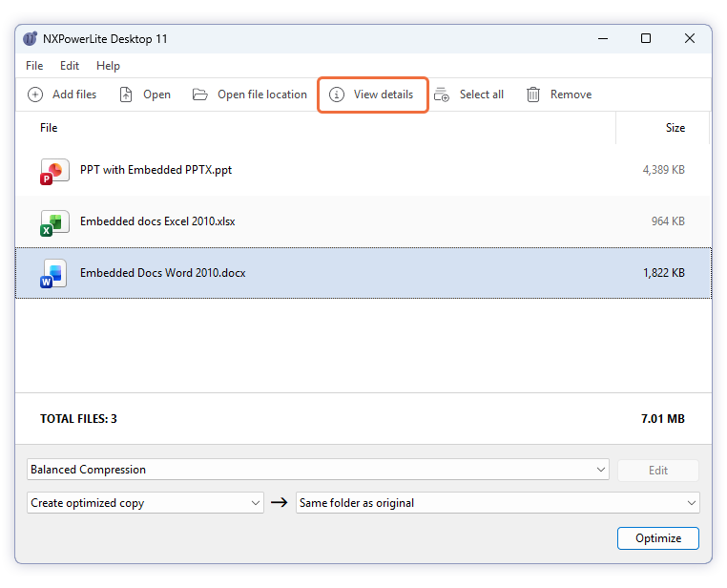Maximize the NXPowerLite window
The image size is (727, 588).
(646, 38)
